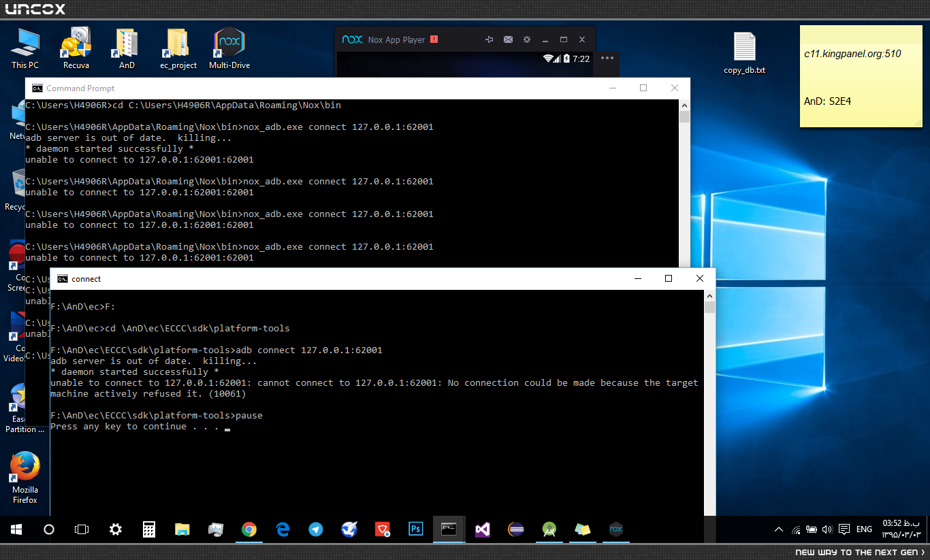Open the ec_project desktop folder
Viewport: 930px width, 560px height.
pyautogui.click(x=178, y=49)
